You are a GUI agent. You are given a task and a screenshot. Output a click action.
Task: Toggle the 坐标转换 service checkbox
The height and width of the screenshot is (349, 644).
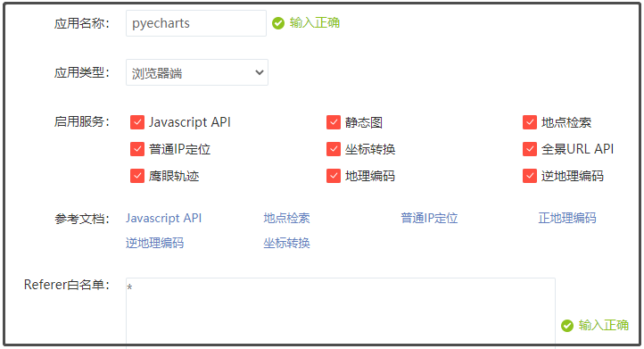[x=334, y=149]
